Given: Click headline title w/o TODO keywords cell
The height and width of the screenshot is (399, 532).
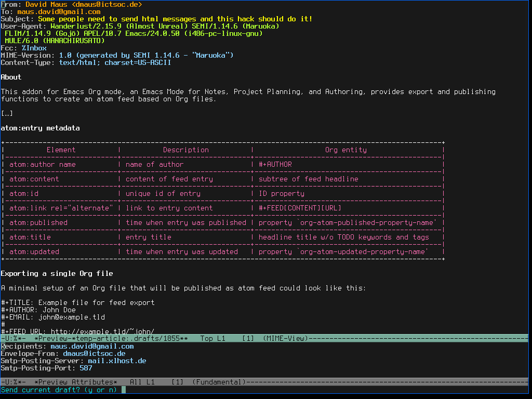Looking at the screenshot, I should click(344, 237).
